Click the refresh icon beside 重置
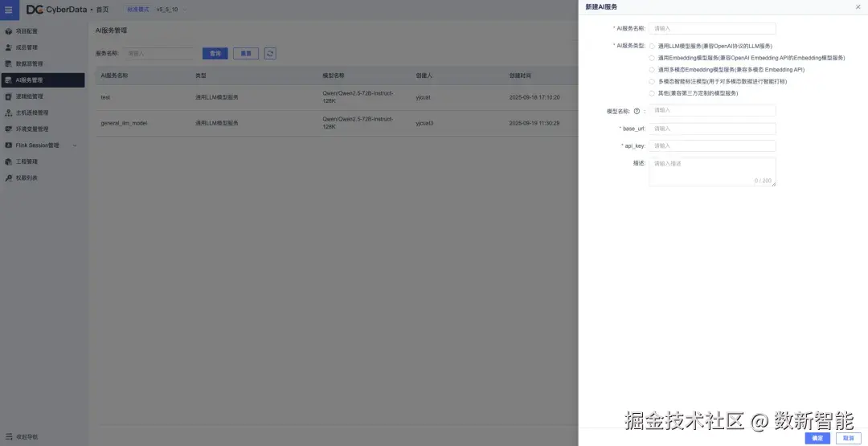868x446 pixels. (x=270, y=54)
